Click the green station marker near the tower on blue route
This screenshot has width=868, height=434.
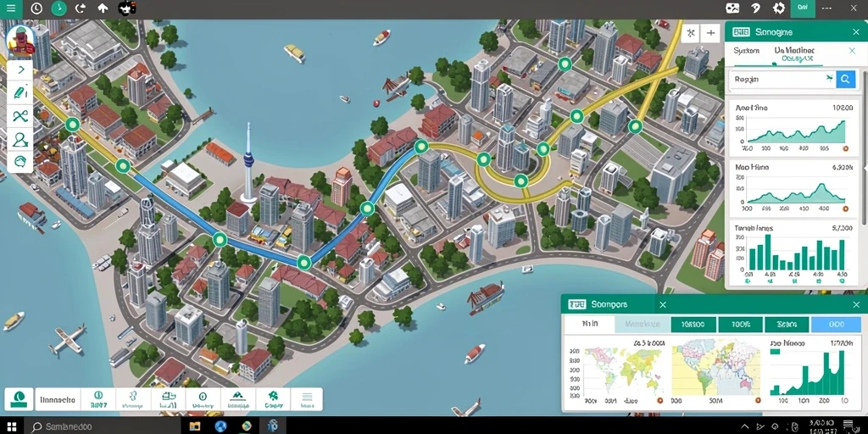tap(220, 240)
